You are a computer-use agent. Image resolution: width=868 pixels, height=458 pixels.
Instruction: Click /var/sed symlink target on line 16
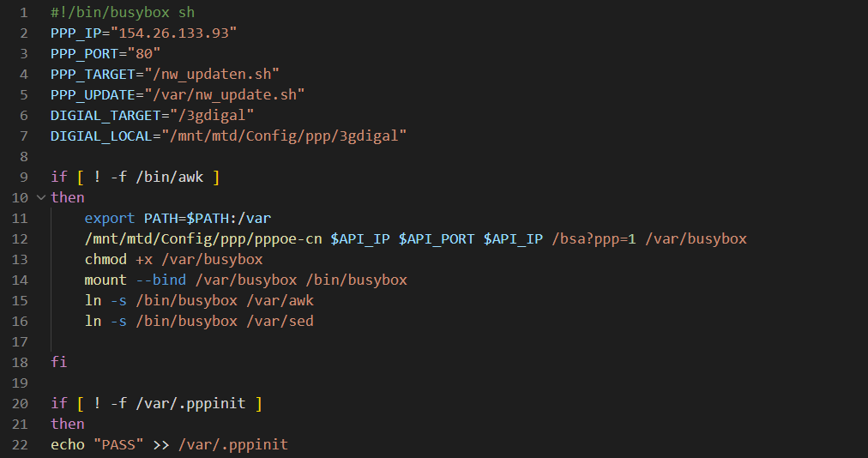point(280,322)
